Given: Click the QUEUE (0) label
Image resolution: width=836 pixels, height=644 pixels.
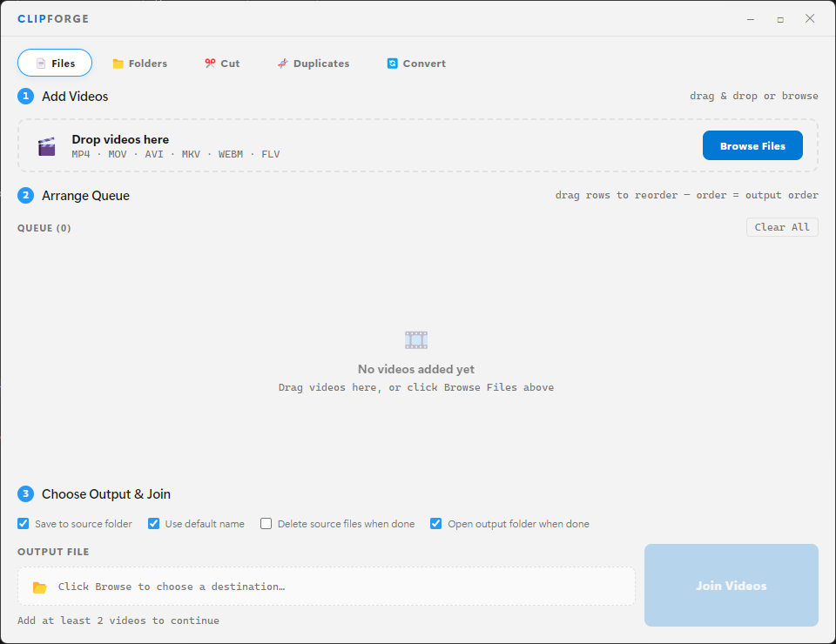Looking at the screenshot, I should click(x=44, y=228).
